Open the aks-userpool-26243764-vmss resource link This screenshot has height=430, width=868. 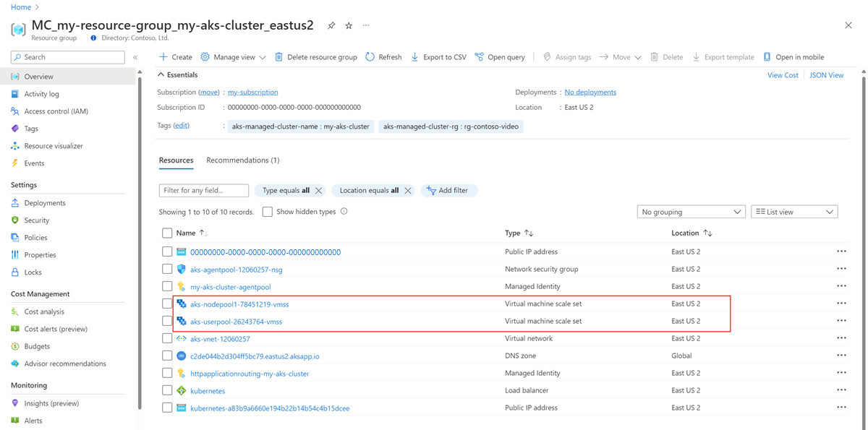(236, 322)
